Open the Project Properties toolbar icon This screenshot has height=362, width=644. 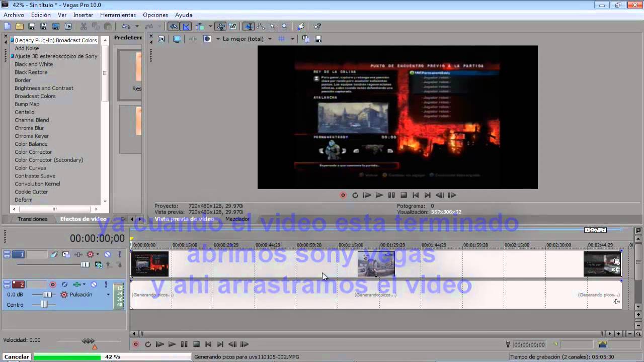pyautogui.click(x=68, y=27)
